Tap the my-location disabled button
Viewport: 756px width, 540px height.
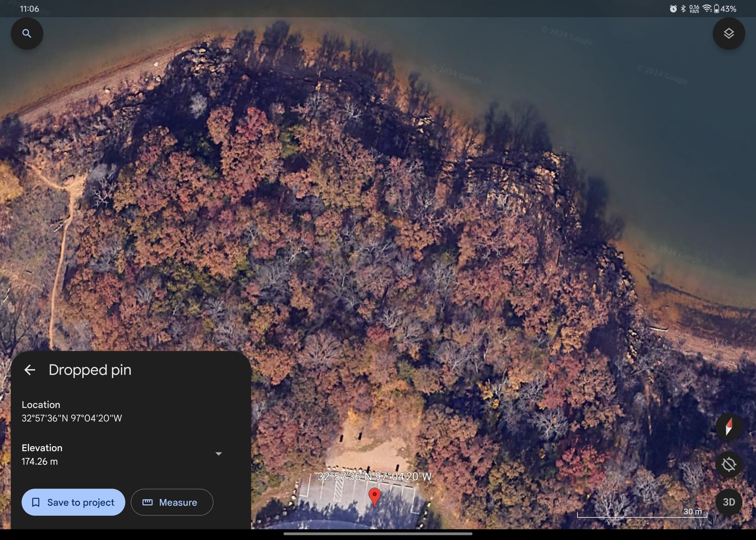(x=728, y=464)
